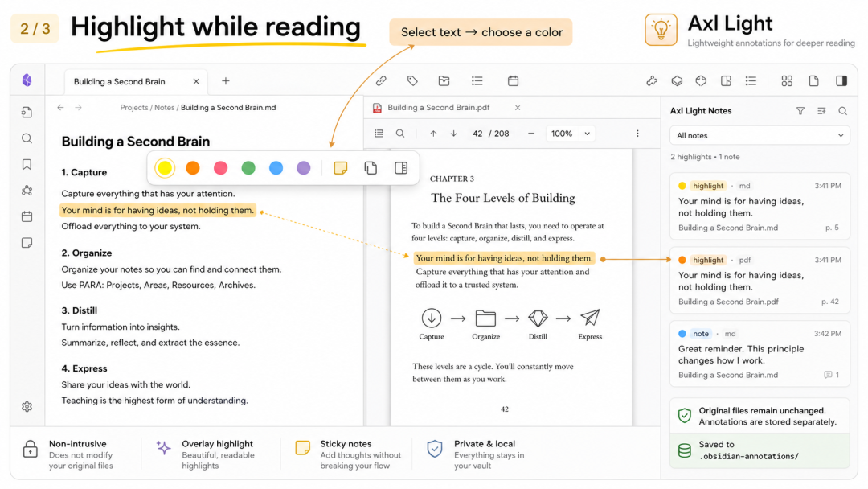
Task: Select the red highlight color
Action: pos(220,168)
